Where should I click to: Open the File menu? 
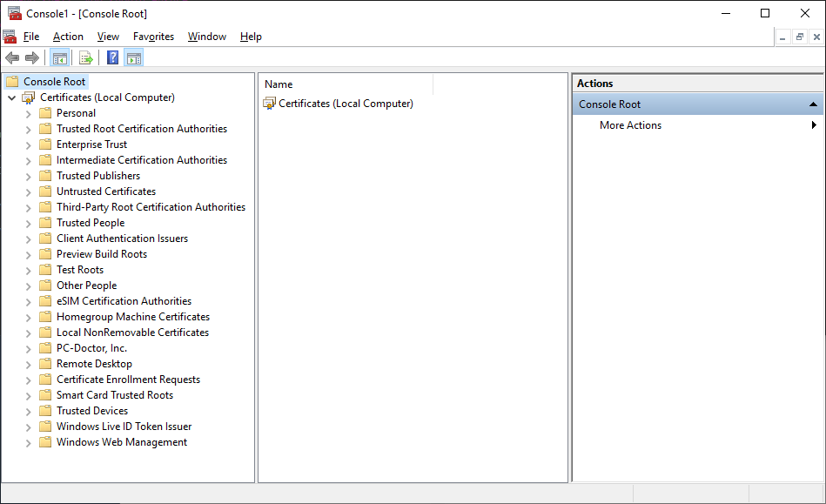point(31,37)
